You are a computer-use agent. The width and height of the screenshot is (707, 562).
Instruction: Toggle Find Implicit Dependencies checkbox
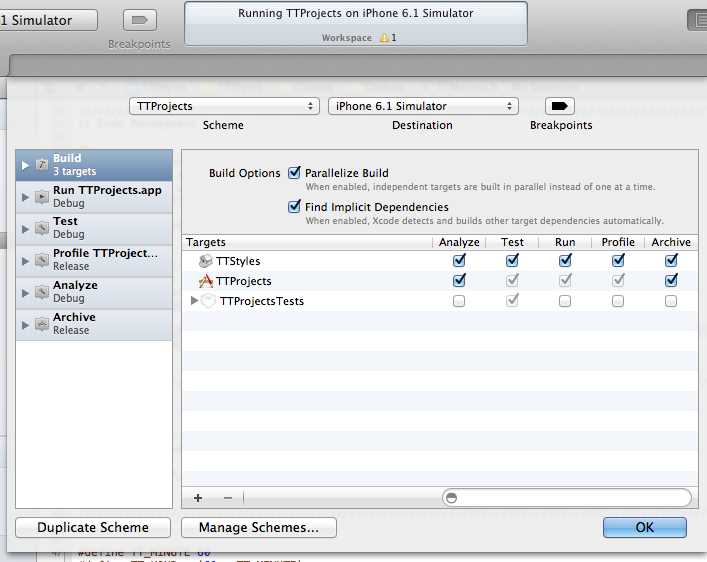[x=294, y=207]
